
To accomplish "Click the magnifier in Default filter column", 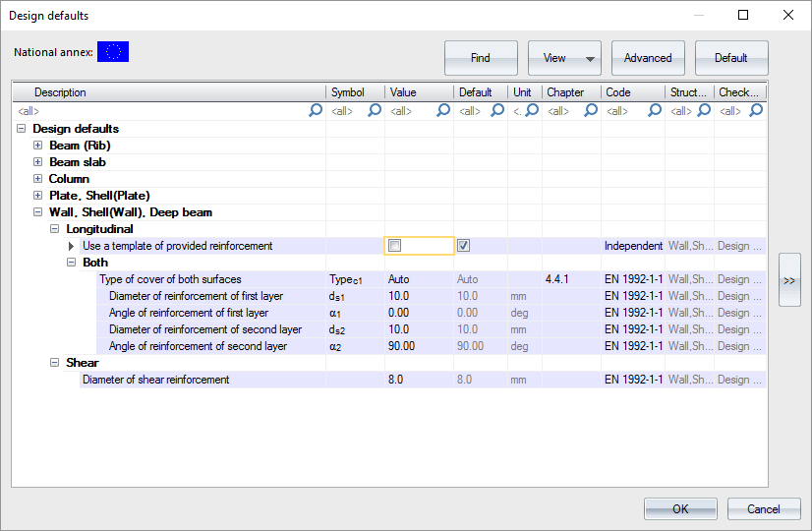I will (497, 111).
